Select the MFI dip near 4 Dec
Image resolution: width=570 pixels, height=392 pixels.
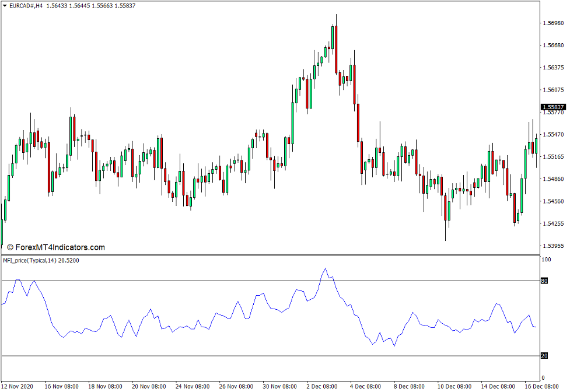[372, 345]
